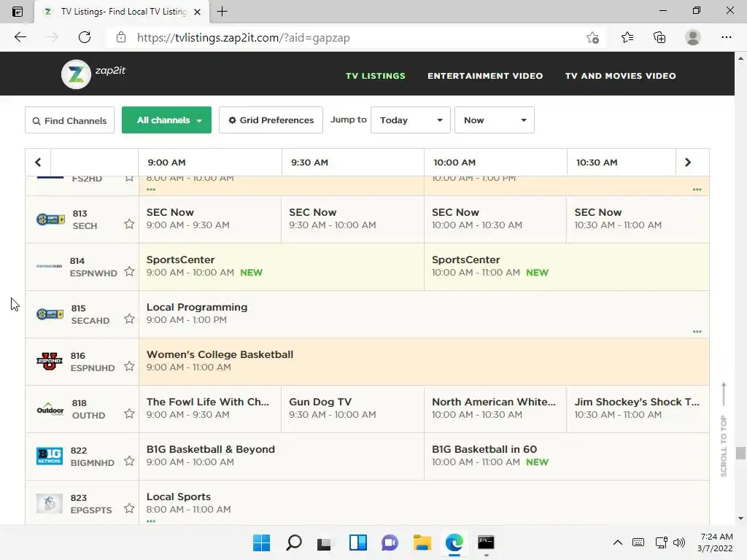The width and height of the screenshot is (747, 560).
Task: Open browser profile avatar
Action: [x=693, y=37]
